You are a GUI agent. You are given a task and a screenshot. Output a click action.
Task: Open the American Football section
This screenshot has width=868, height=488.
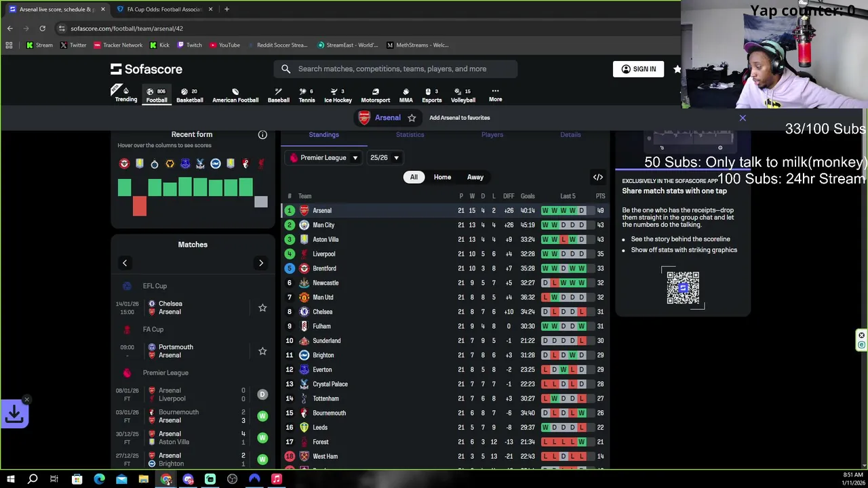[x=235, y=95]
